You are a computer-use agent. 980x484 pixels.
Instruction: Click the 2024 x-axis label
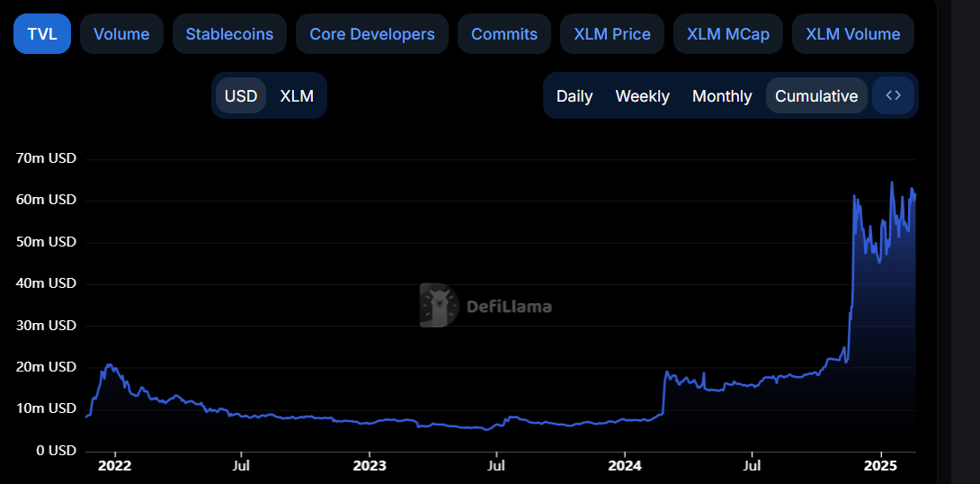point(624,467)
